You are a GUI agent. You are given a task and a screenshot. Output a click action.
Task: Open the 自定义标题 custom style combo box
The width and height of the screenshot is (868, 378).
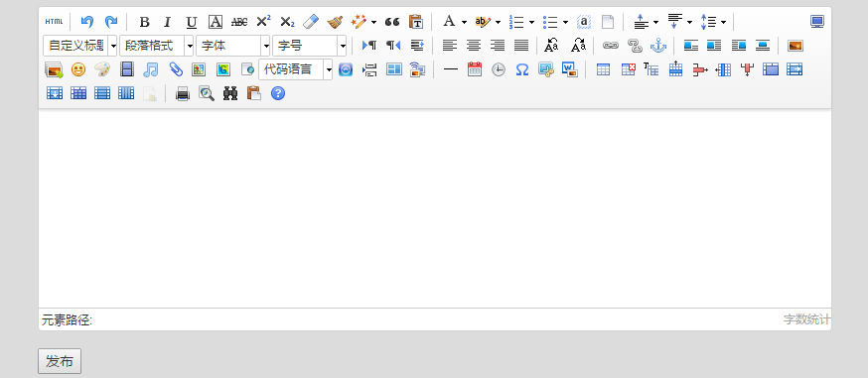80,46
